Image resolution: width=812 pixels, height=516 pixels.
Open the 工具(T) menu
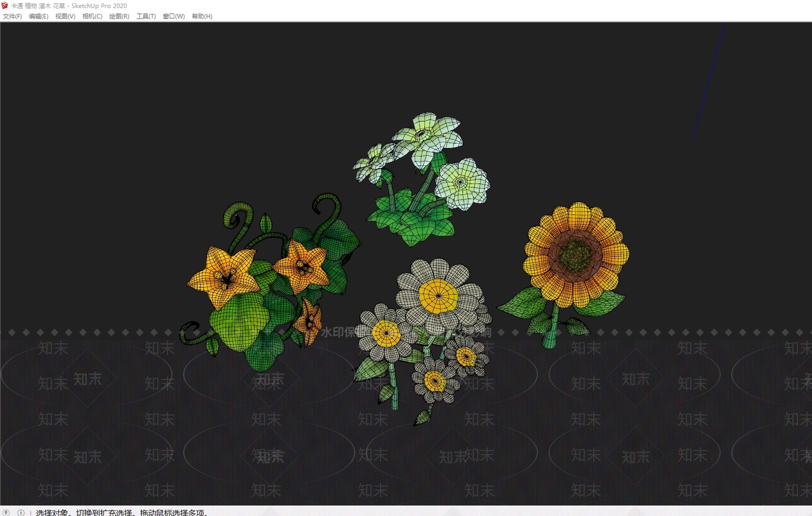click(x=146, y=16)
